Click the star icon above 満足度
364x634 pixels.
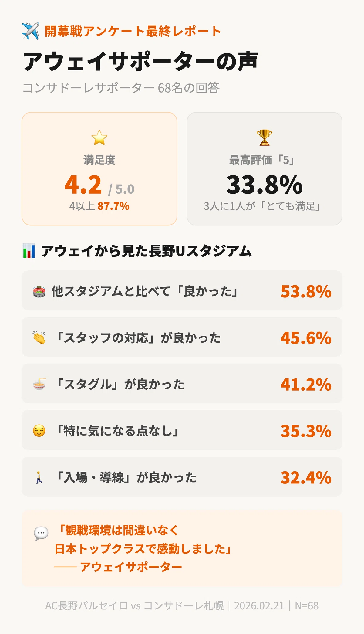click(99, 138)
